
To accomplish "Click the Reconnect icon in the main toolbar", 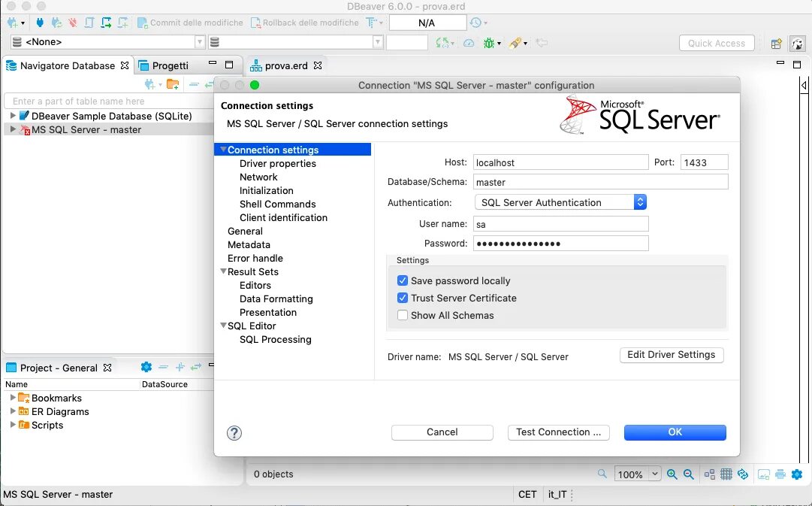I will click(56, 23).
